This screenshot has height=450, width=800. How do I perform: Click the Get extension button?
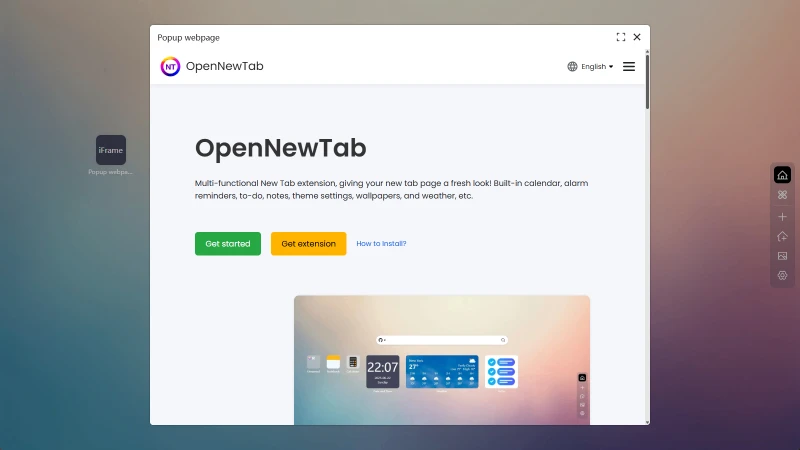(x=308, y=244)
